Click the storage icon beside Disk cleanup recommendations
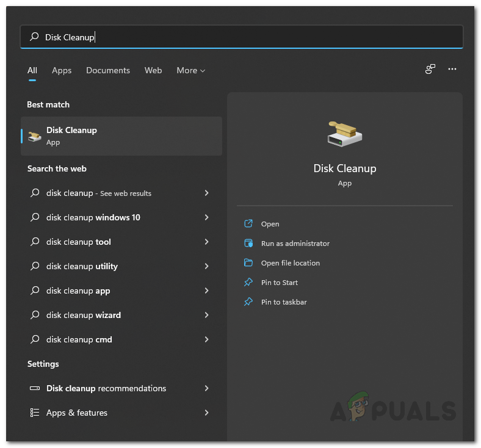This screenshot has height=448, width=481. pos(35,388)
